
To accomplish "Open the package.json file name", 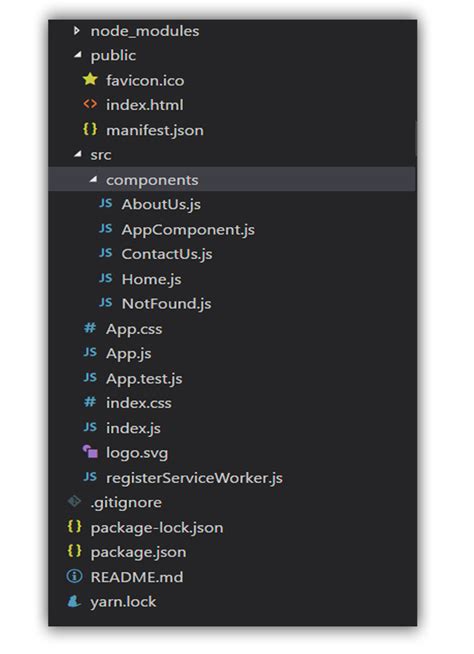I will pos(138,553).
